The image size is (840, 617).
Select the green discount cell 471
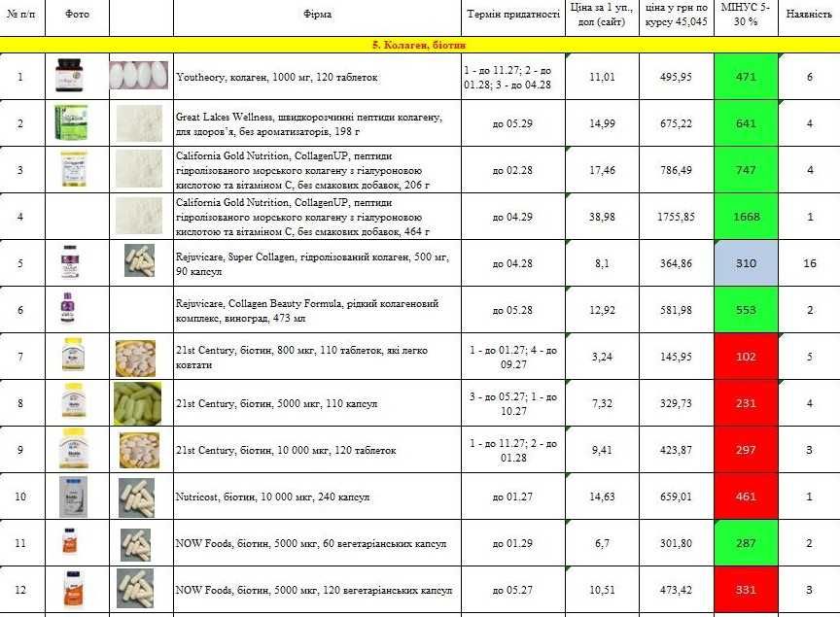pyautogui.click(x=746, y=77)
